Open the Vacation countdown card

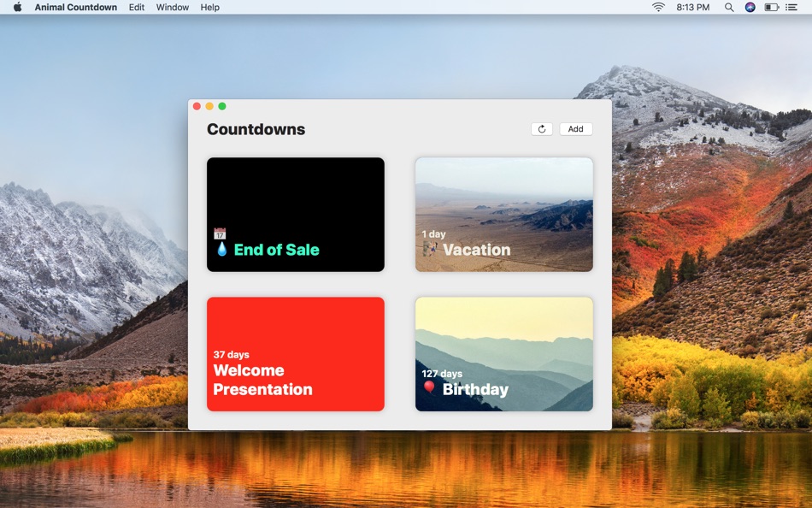pyautogui.click(x=504, y=215)
